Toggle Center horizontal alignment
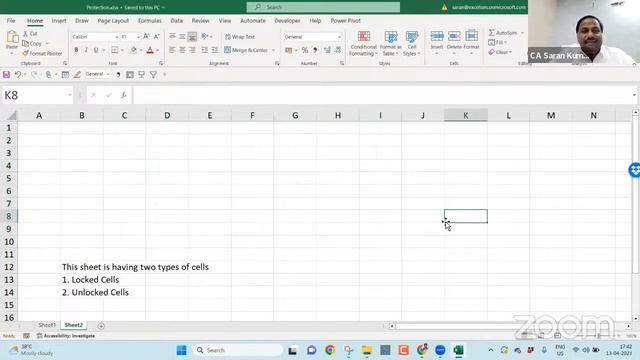The height and width of the screenshot is (360, 640). pos(182,50)
